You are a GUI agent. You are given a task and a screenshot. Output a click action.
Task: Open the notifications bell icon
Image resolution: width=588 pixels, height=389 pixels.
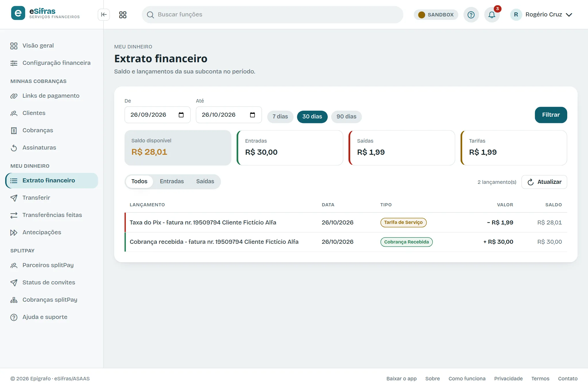coord(492,15)
